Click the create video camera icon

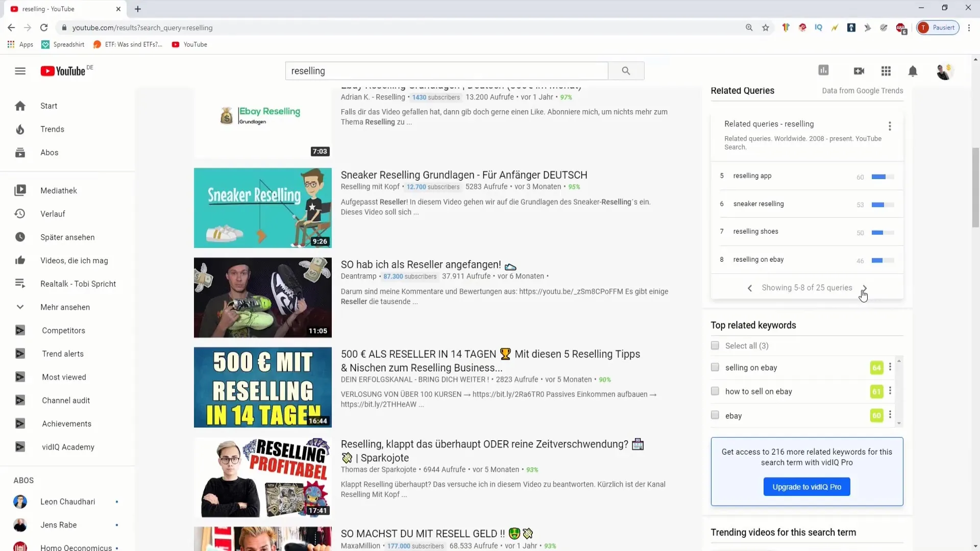(x=859, y=71)
